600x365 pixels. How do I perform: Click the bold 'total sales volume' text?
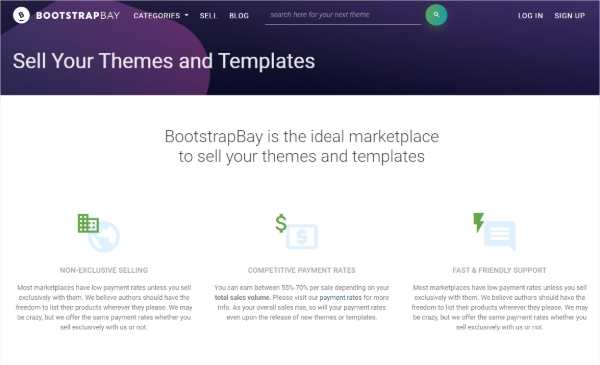click(x=242, y=297)
